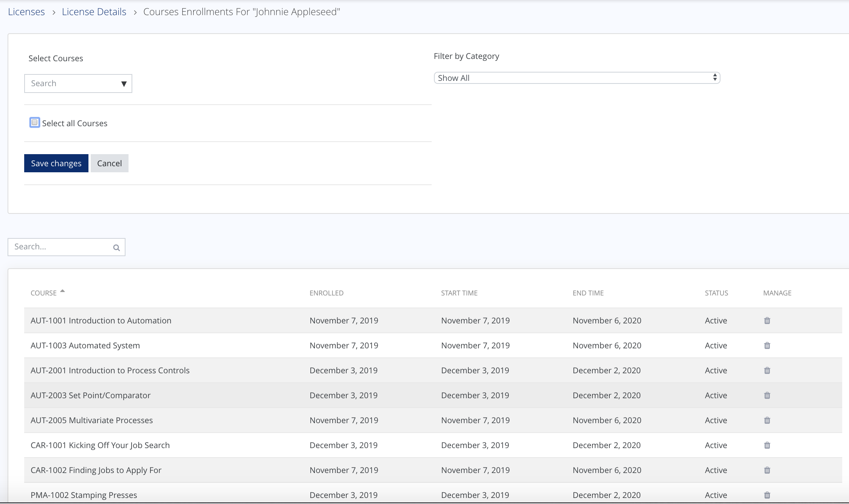Navigate to License Details breadcrumb
This screenshot has height=504, width=849.
[94, 12]
